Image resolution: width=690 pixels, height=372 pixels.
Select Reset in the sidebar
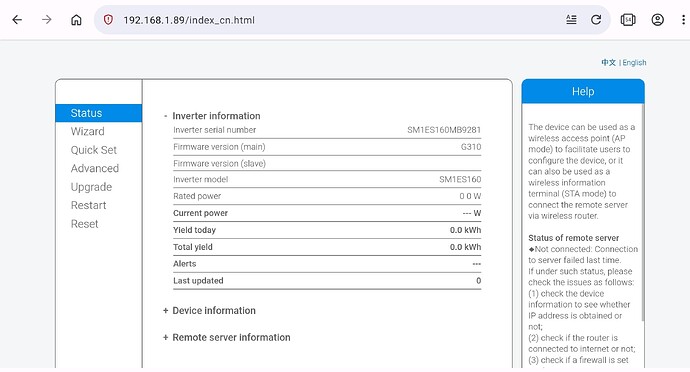[x=84, y=224]
